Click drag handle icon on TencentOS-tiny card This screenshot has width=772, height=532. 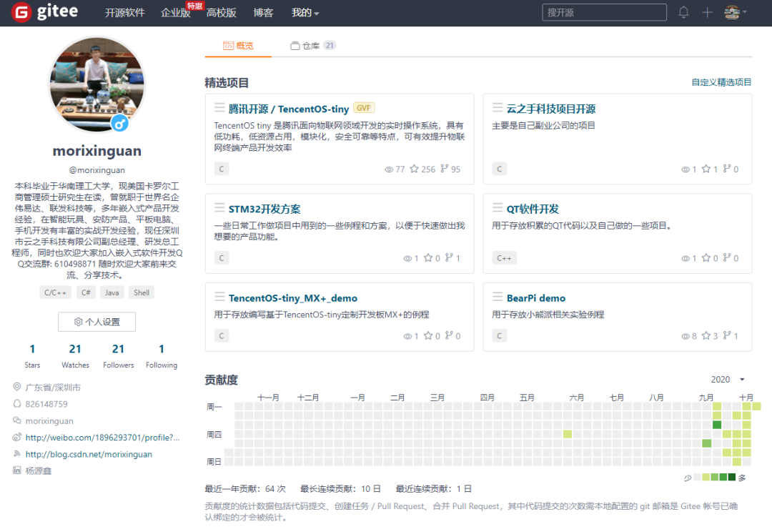[219, 107]
